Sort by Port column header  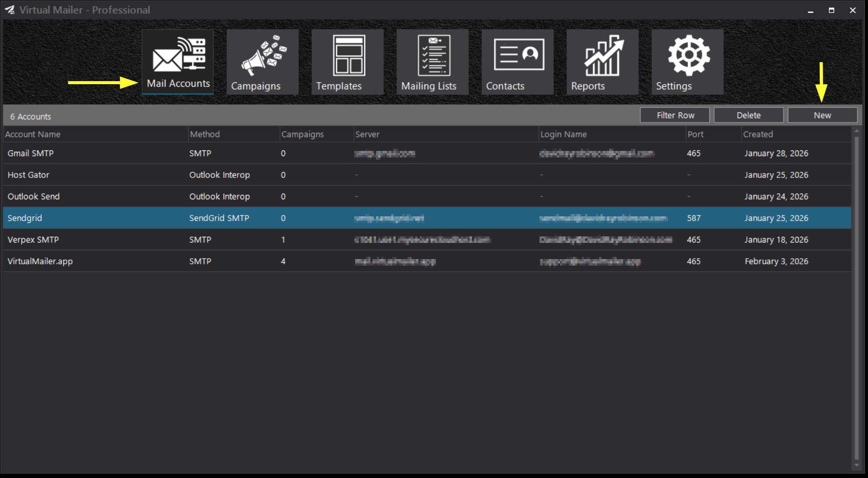(714, 134)
